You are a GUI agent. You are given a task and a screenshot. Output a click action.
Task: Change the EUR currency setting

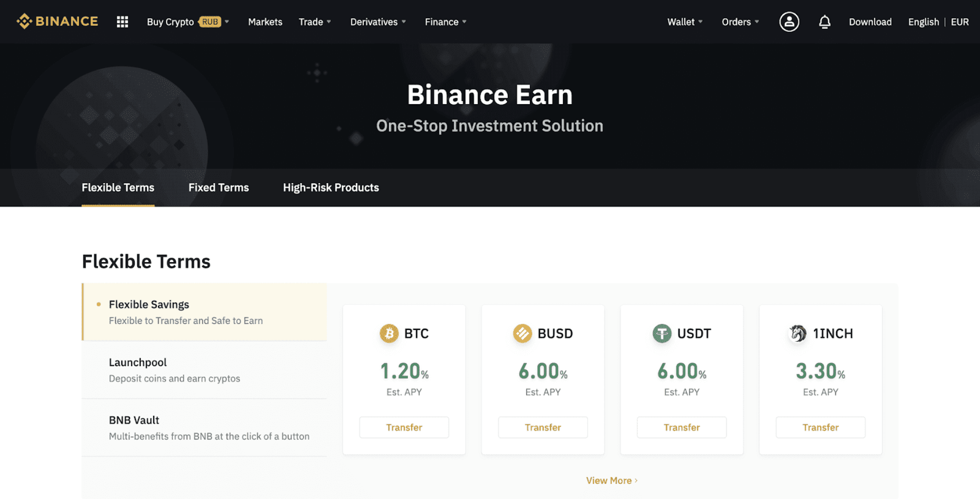pyautogui.click(x=960, y=21)
